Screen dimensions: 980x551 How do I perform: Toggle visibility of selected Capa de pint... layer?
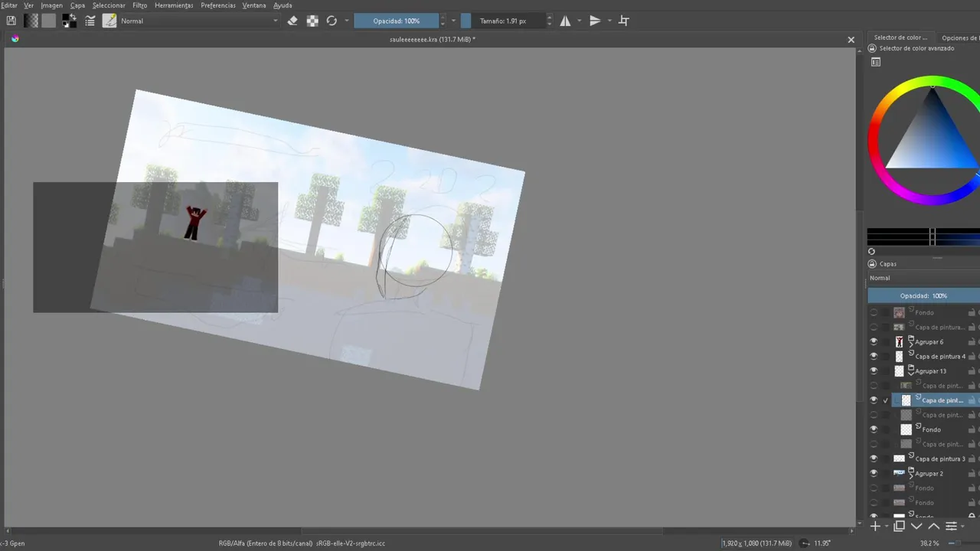[874, 400]
